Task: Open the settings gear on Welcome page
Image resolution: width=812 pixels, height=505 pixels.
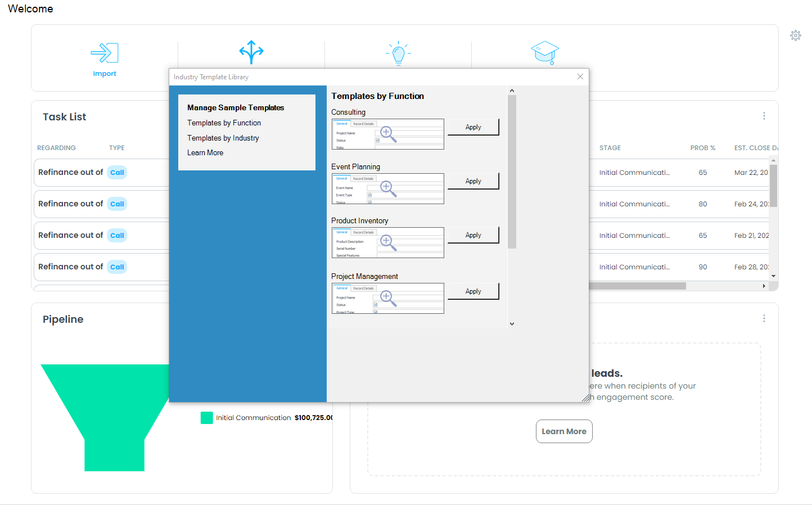Action: [x=795, y=35]
